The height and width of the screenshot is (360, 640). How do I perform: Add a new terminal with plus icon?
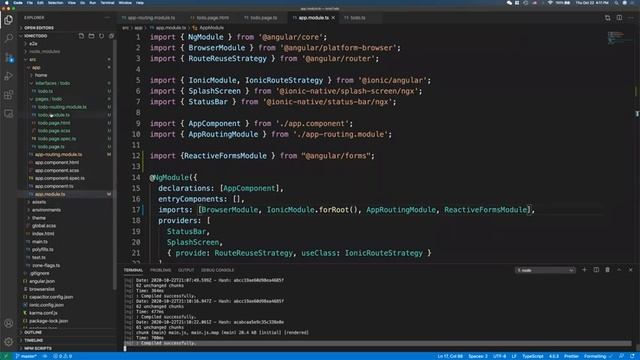(584, 270)
